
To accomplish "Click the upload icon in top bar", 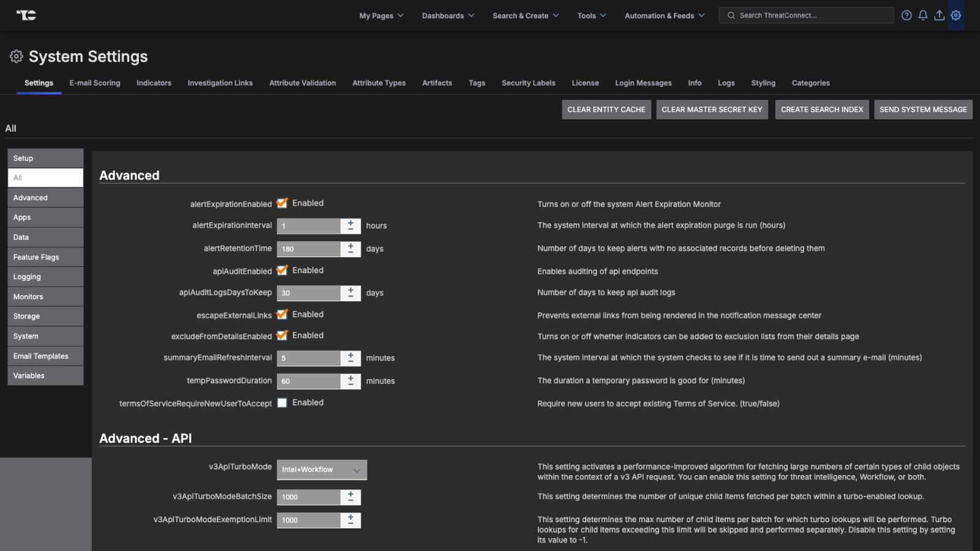I will click(x=939, y=15).
